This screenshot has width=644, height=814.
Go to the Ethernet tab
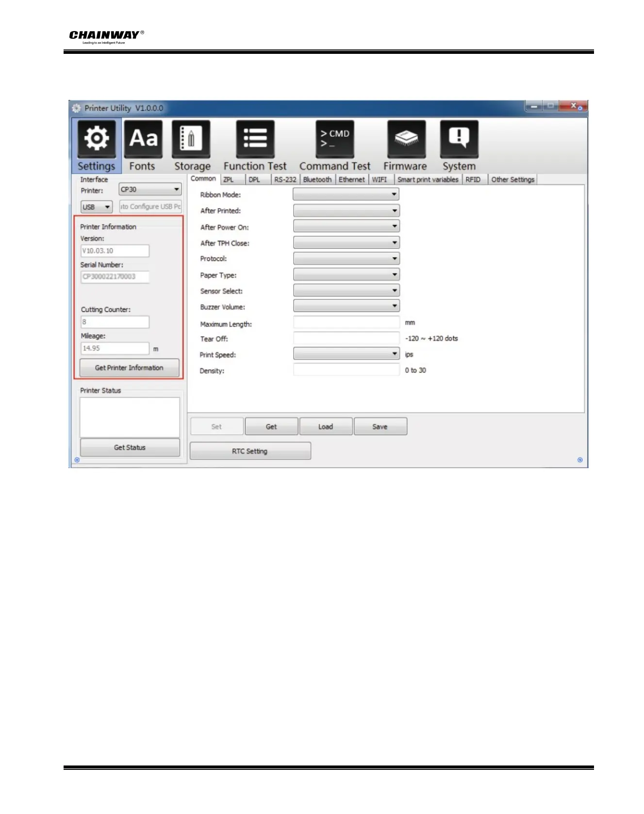(352, 180)
